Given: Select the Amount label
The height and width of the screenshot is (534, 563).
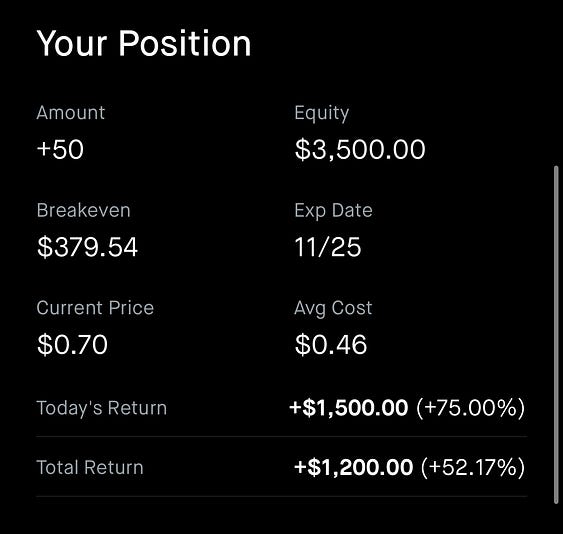Looking at the screenshot, I should coord(71,113).
